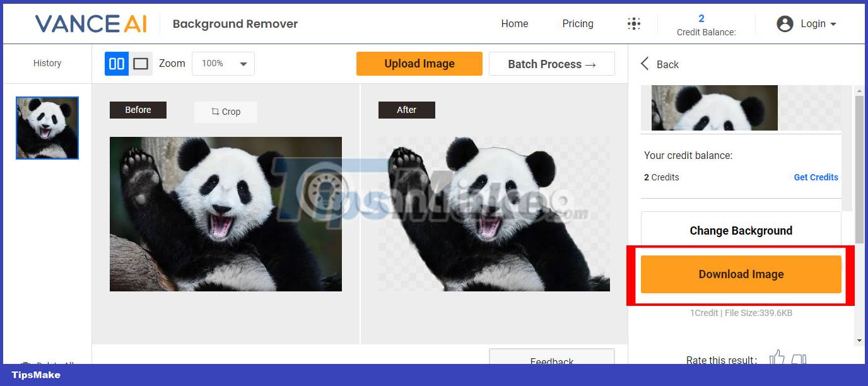Open the VanceAI apps grid menu

click(x=633, y=23)
